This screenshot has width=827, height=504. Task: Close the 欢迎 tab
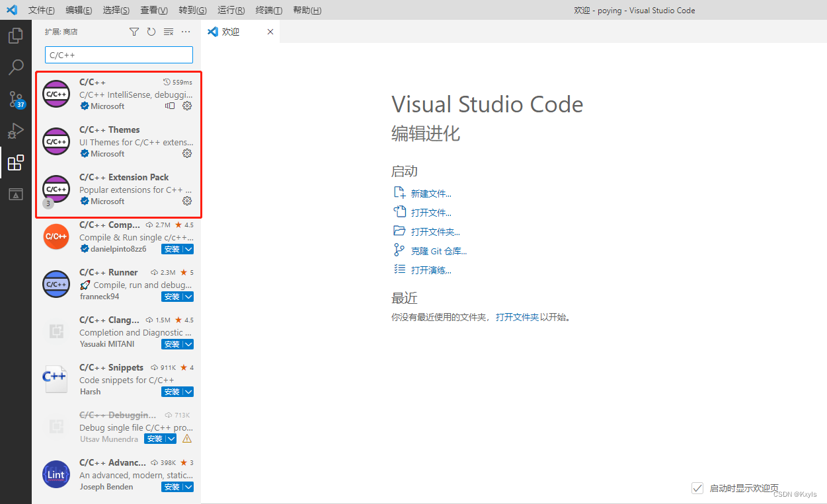(270, 32)
